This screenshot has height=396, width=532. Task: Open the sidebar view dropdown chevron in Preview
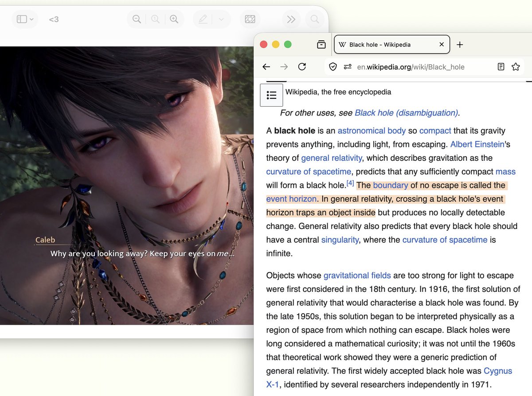coord(31,19)
